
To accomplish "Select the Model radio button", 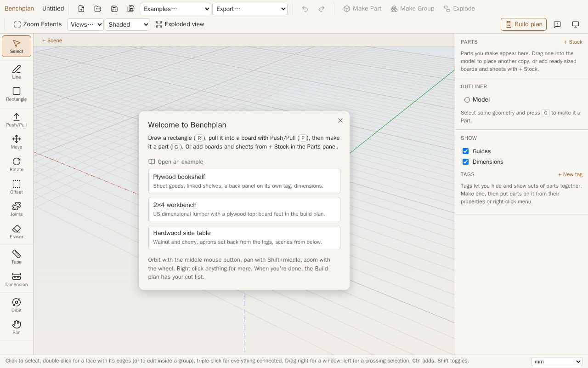I will pos(467,100).
